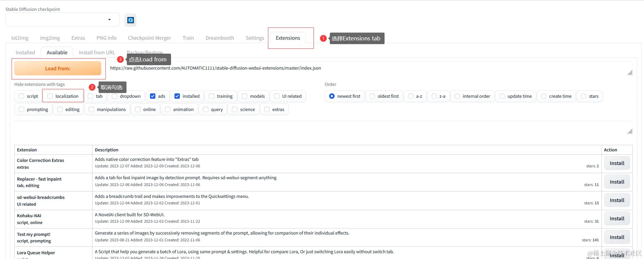Click the URL field resize handle
This screenshot has width=644, height=259.
point(630,73)
